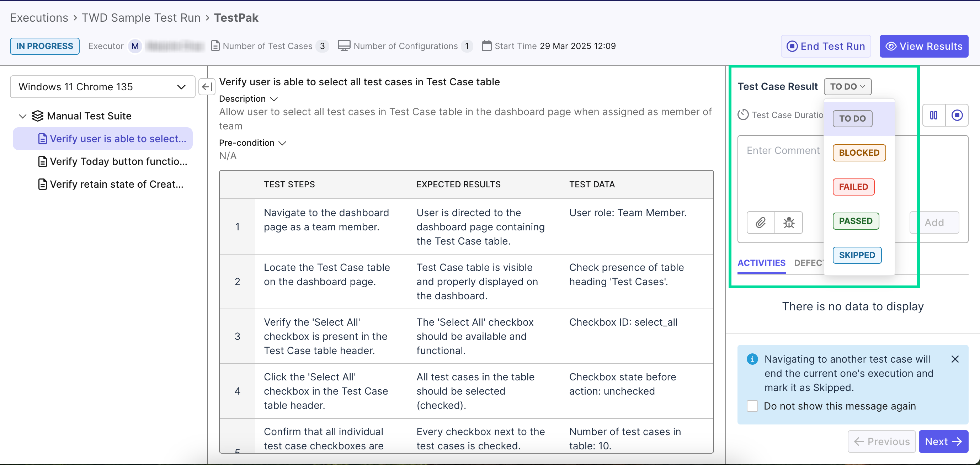Click the IN PROGRESS status badge
980x465 pixels.
[x=44, y=46]
